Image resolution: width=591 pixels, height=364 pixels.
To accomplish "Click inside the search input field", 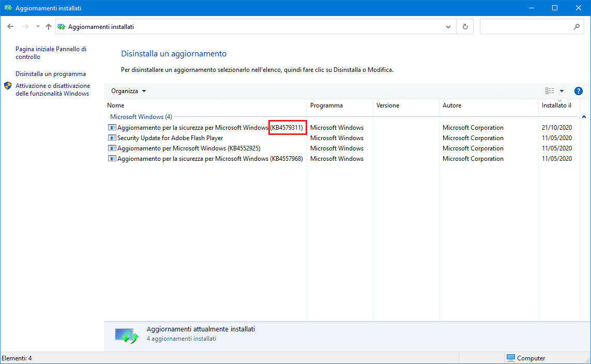I will pyautogui.click(x=525, y=26).
